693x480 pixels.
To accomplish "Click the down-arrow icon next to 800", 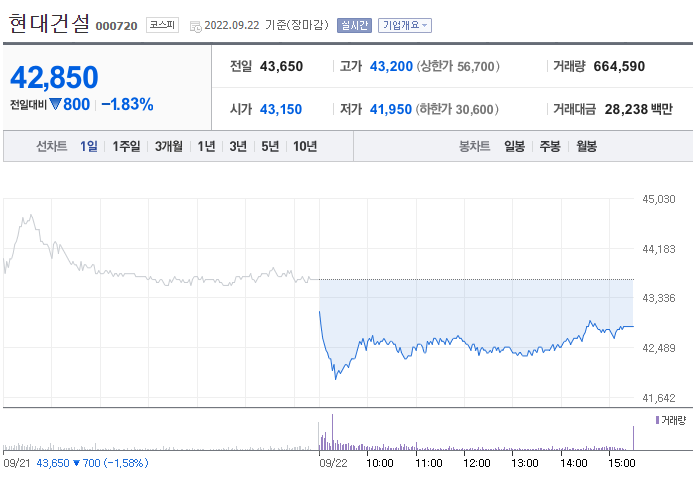I will (55, 104).
